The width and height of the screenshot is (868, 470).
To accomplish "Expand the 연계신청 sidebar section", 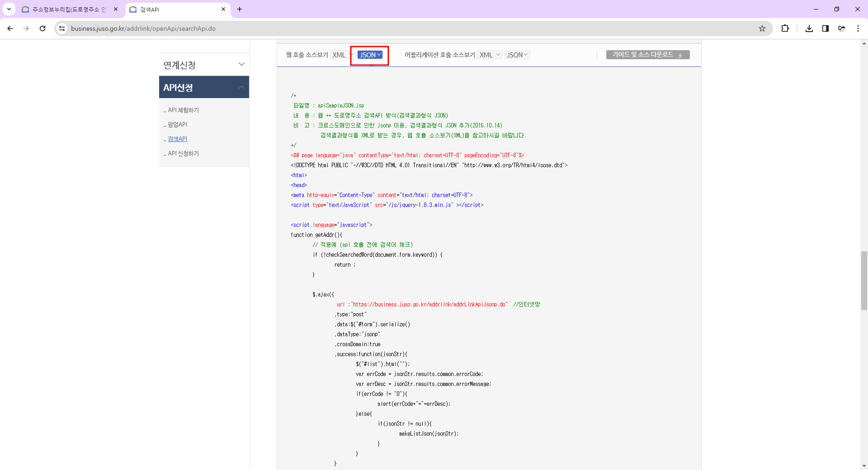I will point(204,65).
